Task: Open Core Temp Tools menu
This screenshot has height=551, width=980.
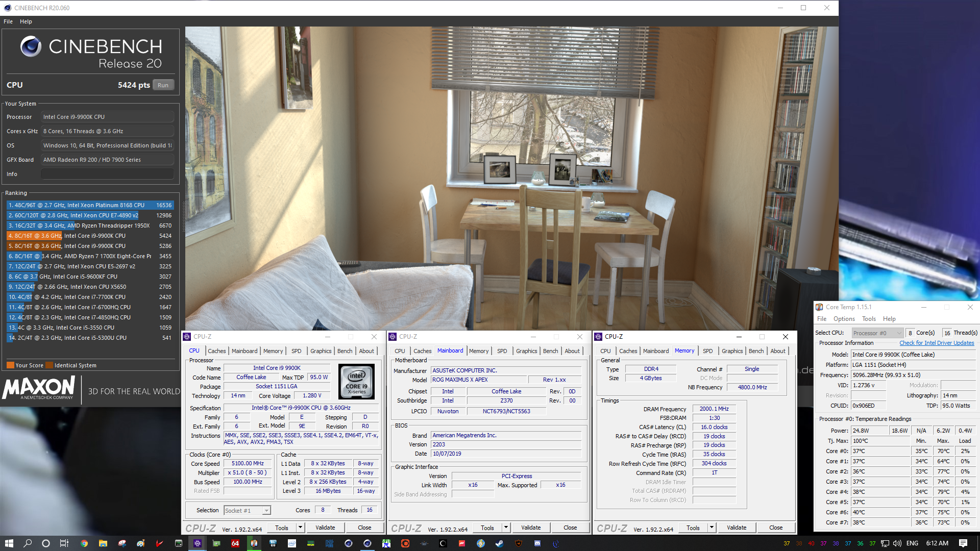Action: tap(869, 319)
